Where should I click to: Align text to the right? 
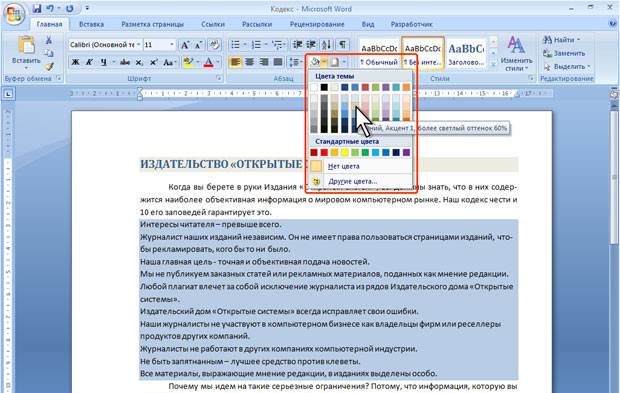264,62
